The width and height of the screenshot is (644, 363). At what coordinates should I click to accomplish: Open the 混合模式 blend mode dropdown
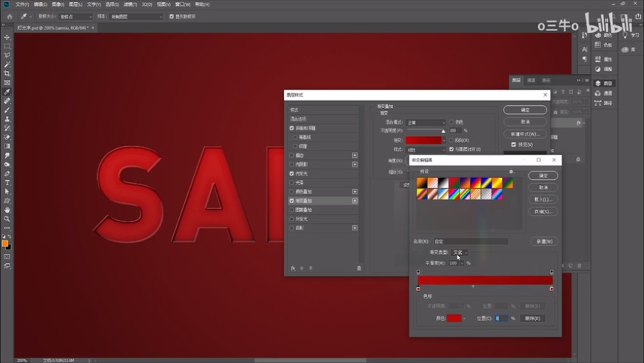[x=426, y=122]
